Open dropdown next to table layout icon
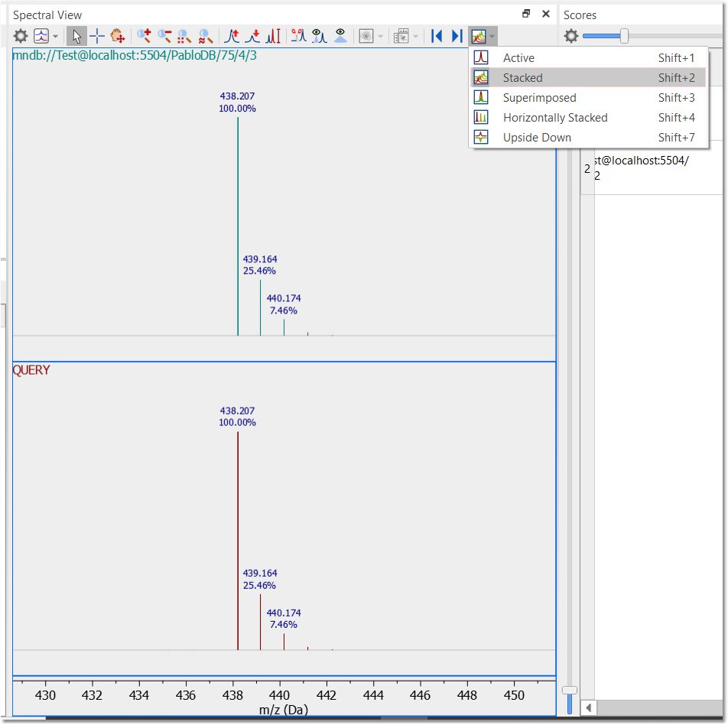728x725 pixels. tap(415, 36)
